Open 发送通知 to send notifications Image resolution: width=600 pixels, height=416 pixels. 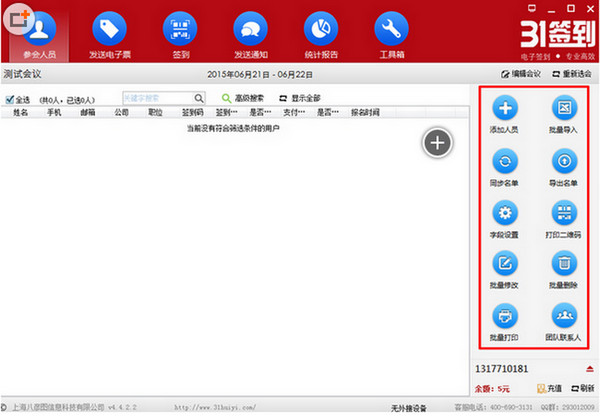pos(251,35)
